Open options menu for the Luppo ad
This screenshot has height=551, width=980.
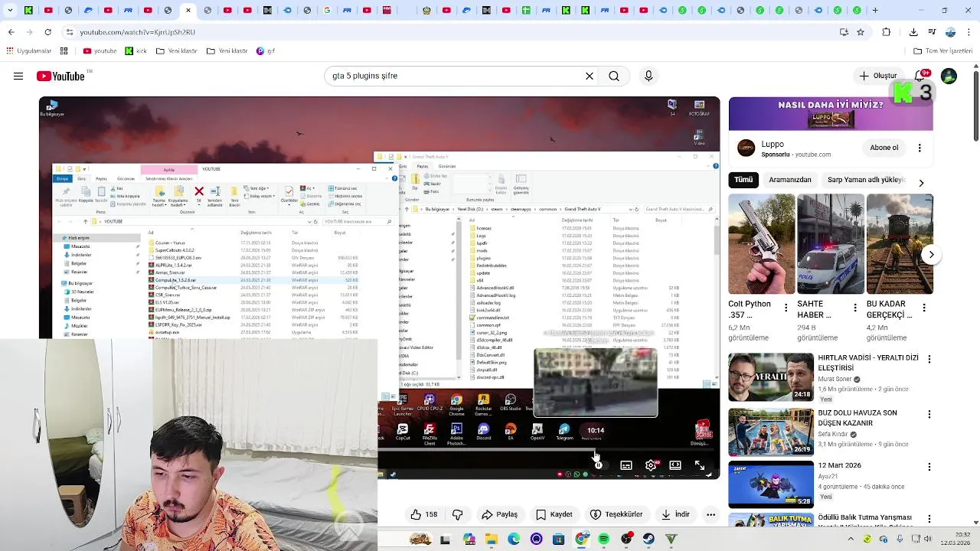tap(920, 148)
